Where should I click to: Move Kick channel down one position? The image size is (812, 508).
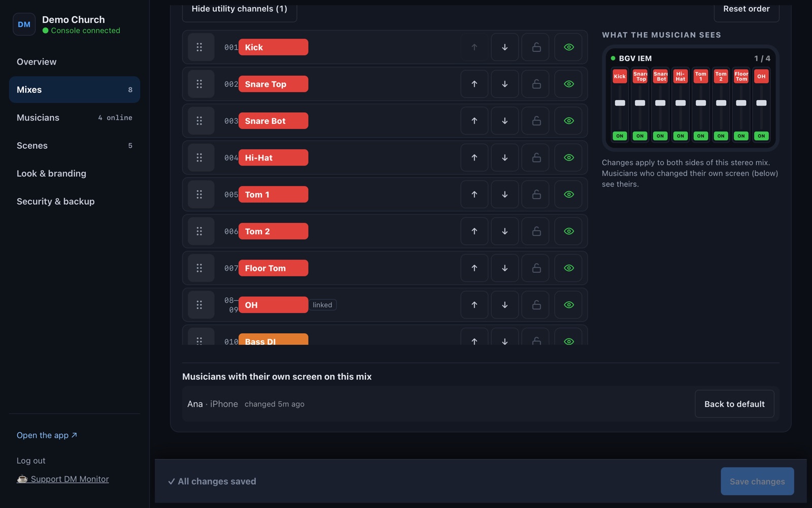tap(504, 47)
